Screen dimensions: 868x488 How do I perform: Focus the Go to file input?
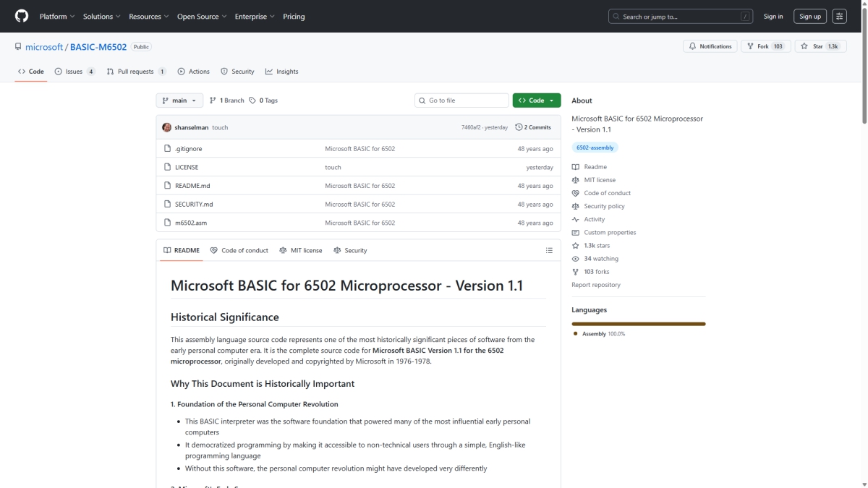(x=461, y=100)
